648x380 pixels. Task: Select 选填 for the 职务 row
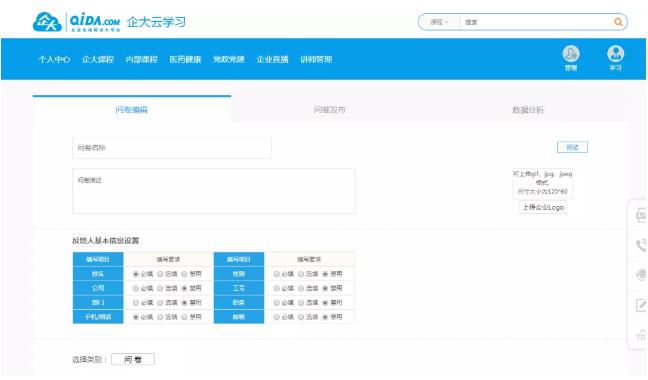click(x=301, y=303)
